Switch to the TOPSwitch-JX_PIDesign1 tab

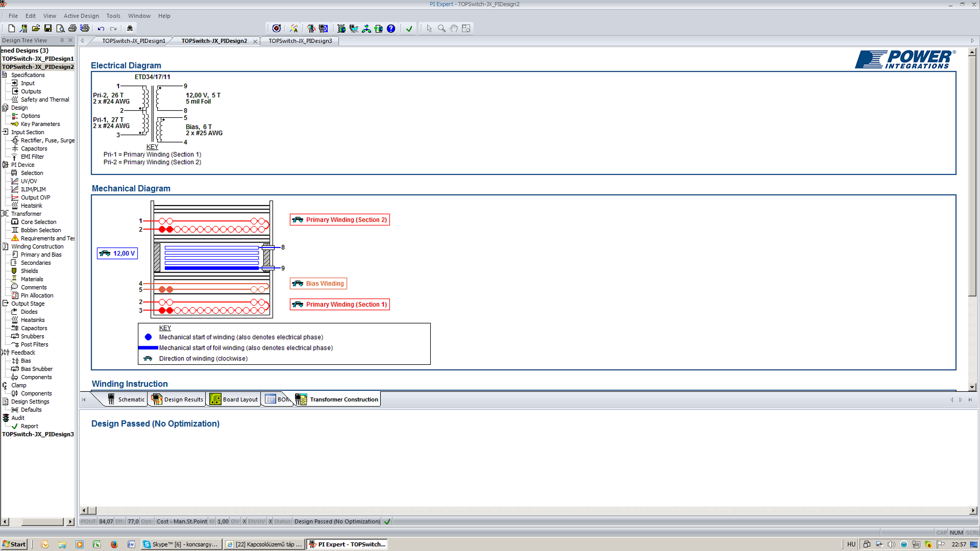tap(134, 41)
